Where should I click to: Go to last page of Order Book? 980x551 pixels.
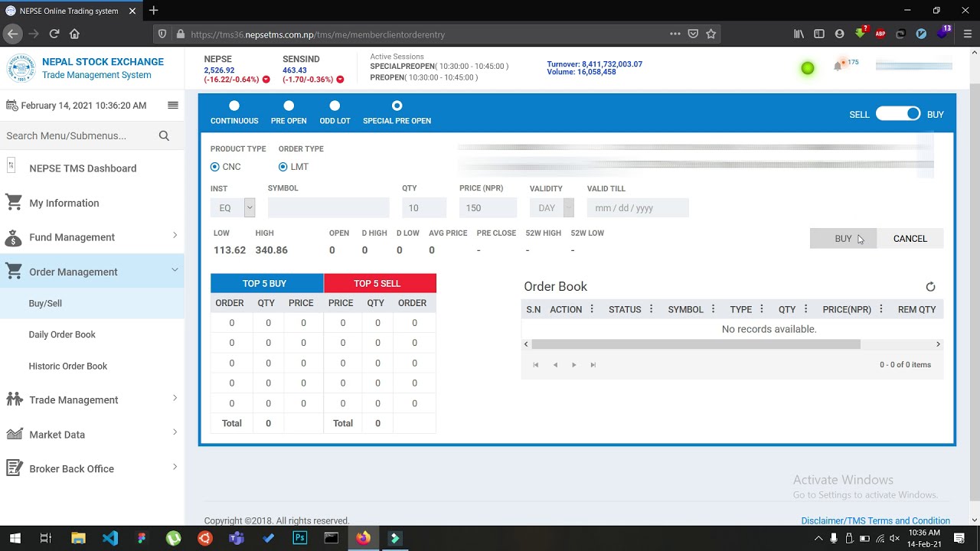click(x=593, y=365)
